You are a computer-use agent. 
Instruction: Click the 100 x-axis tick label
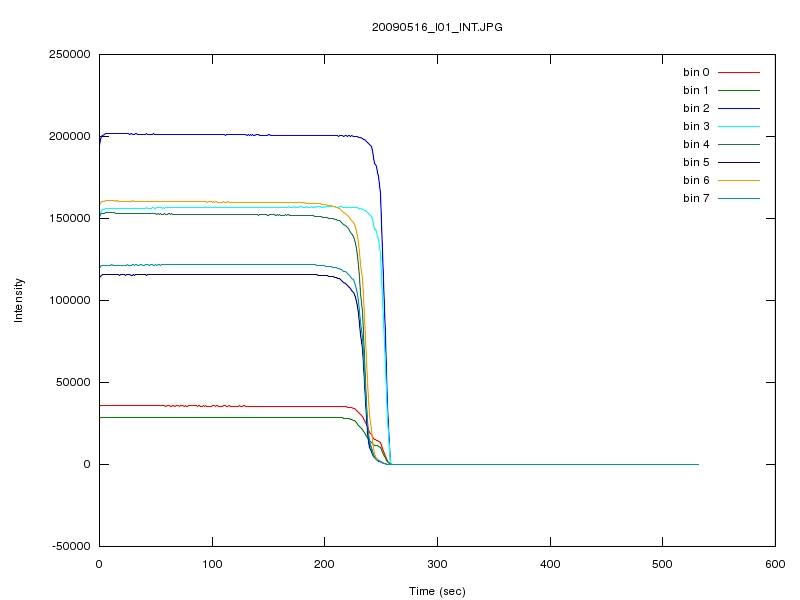click(x=212, y=564)
